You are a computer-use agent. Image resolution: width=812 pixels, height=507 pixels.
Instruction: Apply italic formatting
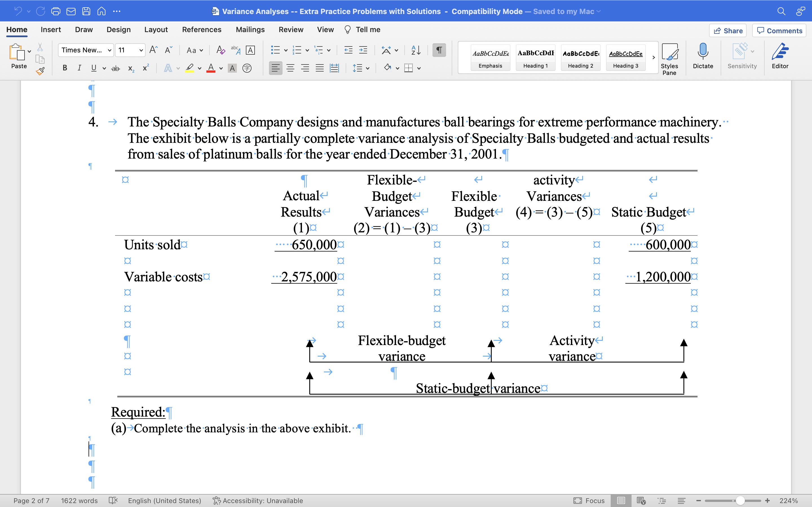tap(80, 68)
